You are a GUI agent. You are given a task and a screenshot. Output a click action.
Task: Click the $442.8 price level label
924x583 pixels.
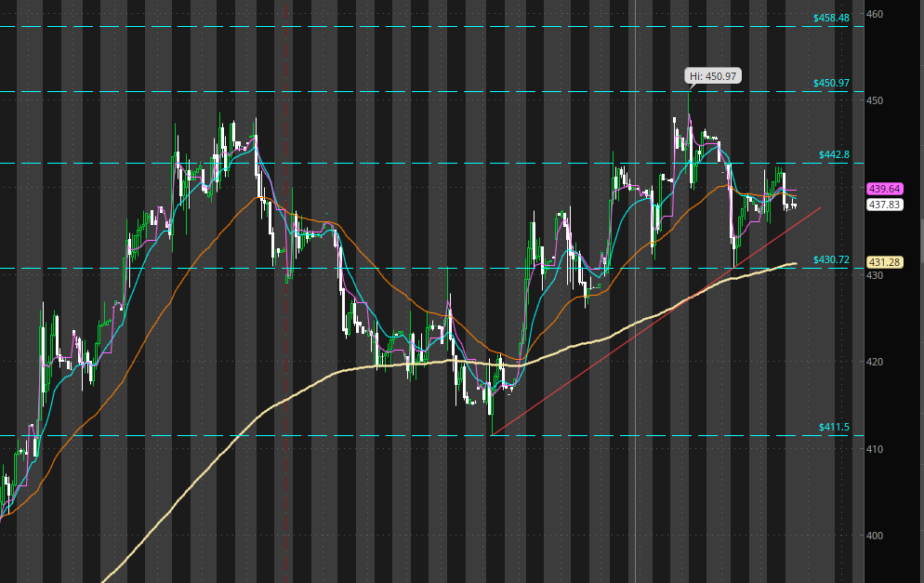tap(834, 154)
